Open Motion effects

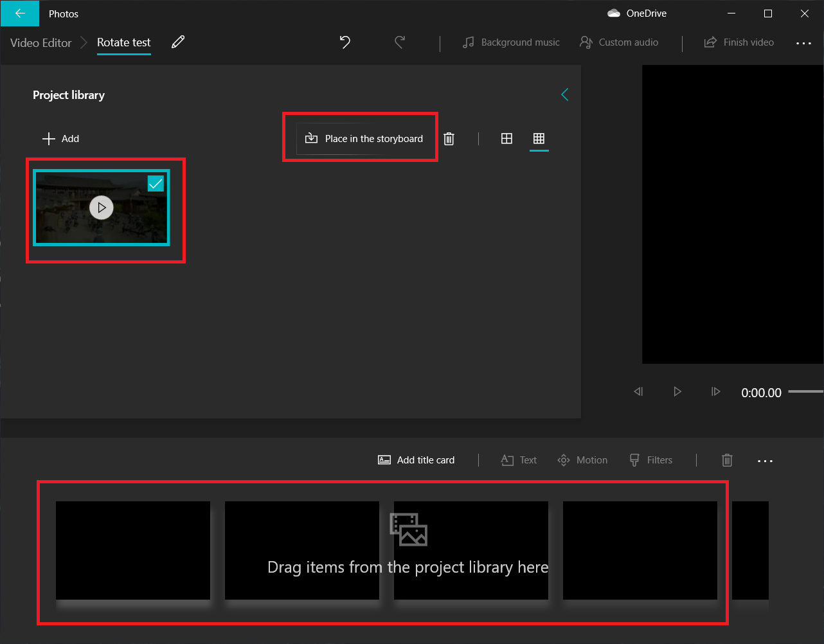pos(582,460)
